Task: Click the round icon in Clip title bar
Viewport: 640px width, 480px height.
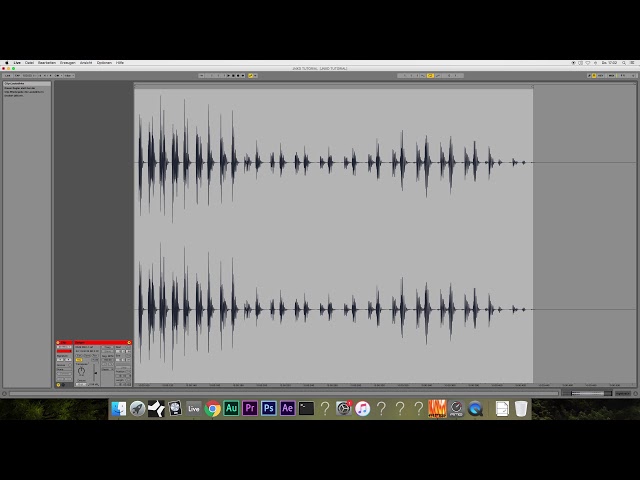Action: pos(58,342)
